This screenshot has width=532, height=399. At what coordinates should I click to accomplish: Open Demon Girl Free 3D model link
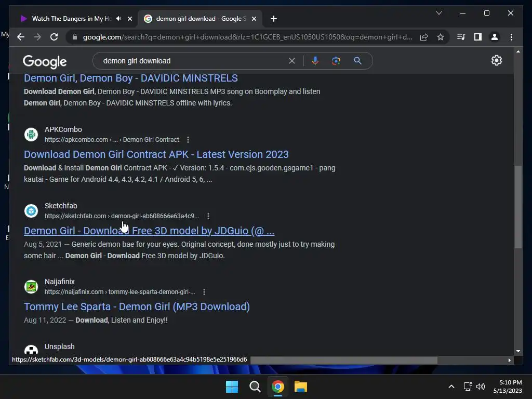pyautogui.click(x=149, y=231)
